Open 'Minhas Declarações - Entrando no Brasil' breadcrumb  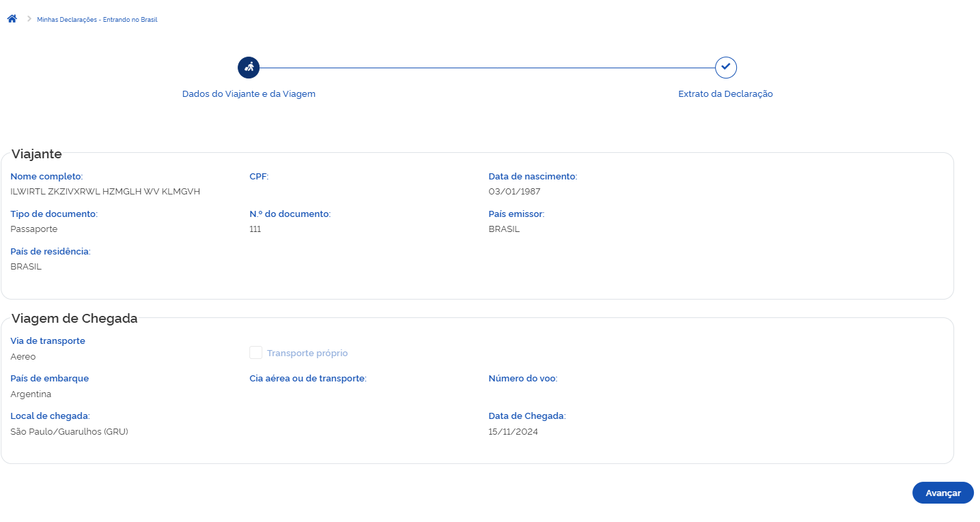click(x=97, y=20)
